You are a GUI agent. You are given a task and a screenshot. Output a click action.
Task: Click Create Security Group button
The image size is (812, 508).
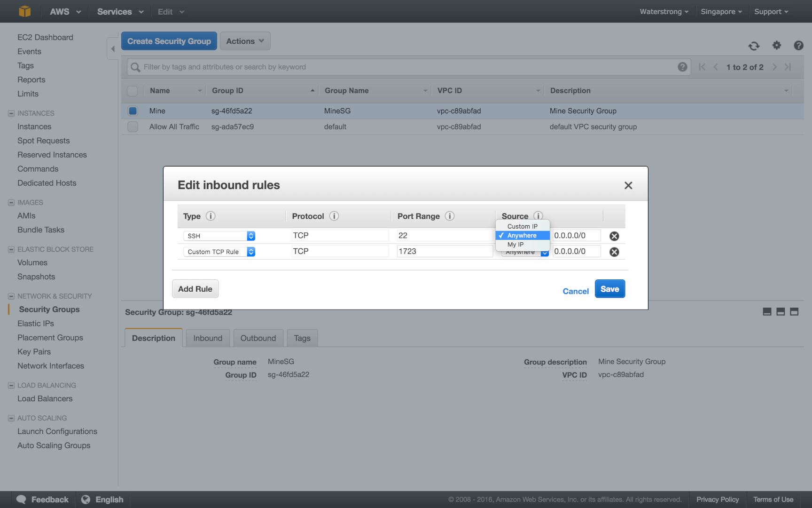click(x=169, y=41)
